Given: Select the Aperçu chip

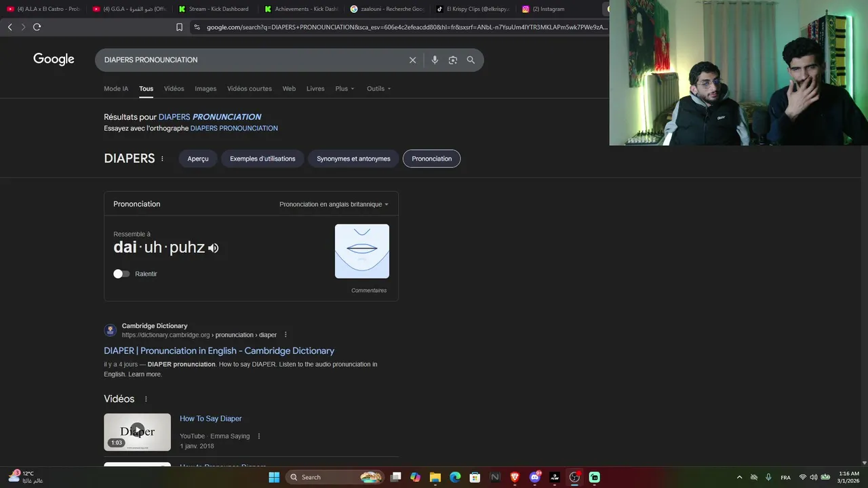Looking at the screenshot, I should [x=198, y=159].
